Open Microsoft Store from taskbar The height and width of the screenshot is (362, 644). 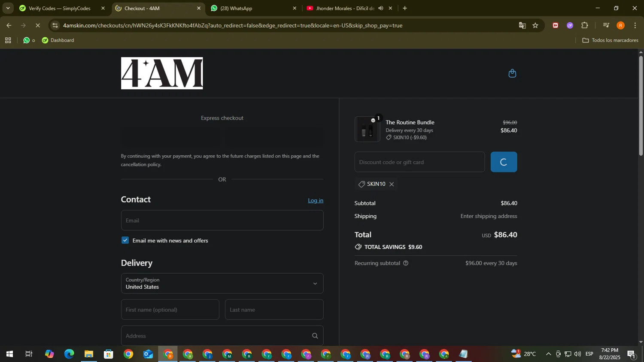click(x=109, y=354)
